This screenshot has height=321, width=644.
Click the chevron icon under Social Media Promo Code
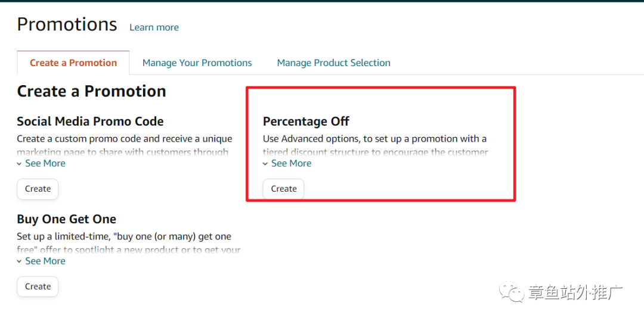[19, 164]
